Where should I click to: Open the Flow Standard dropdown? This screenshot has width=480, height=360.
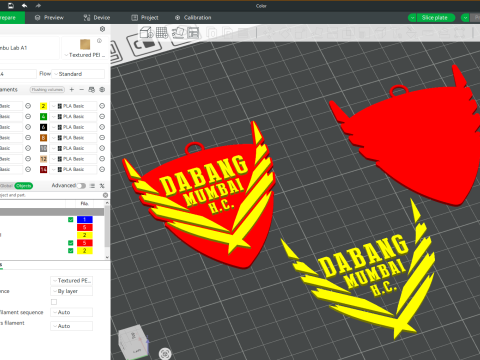click(78, 74)
